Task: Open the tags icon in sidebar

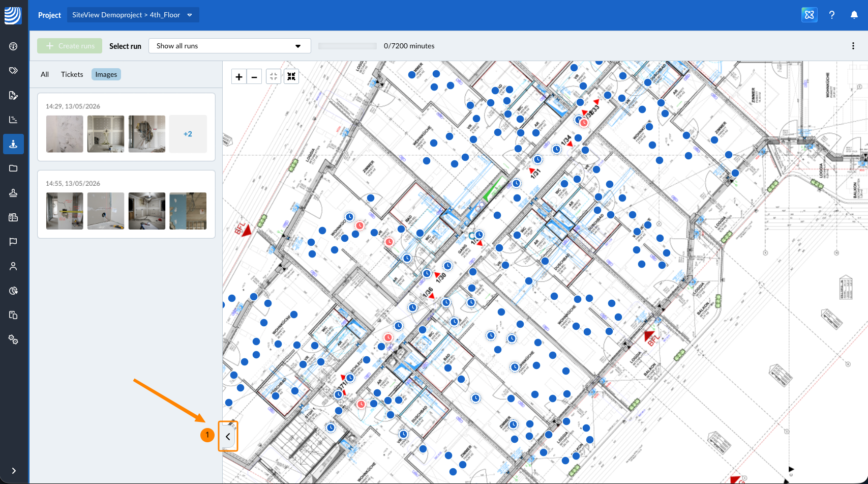Action: pos(13,71)
